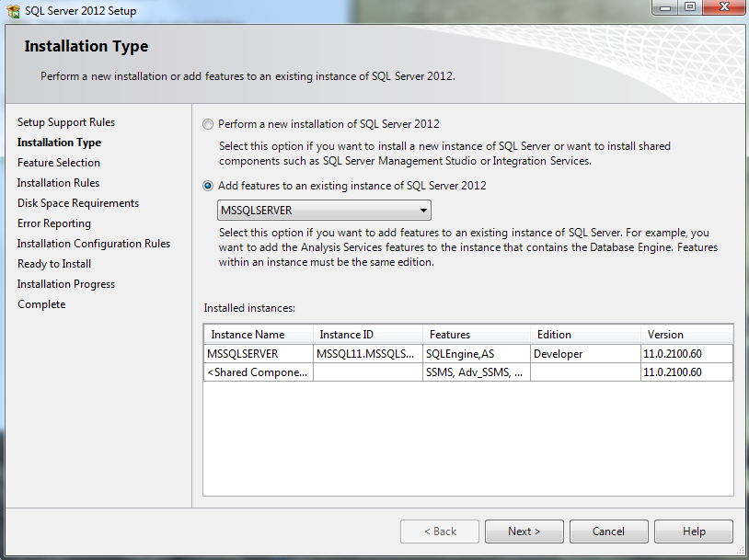Viewport: 749px width, 560px height.
Task: Select the <Shared Compone... row name cell
Action: click(x=259, y=372)
